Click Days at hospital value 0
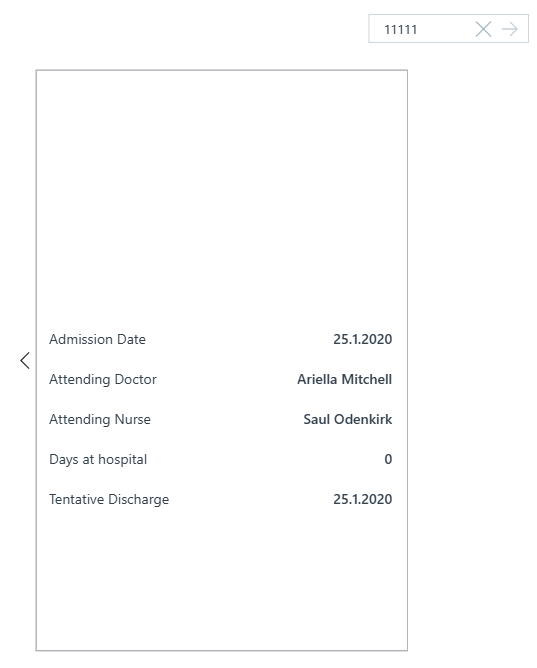 pyautogui.click(x=388, y=459)
